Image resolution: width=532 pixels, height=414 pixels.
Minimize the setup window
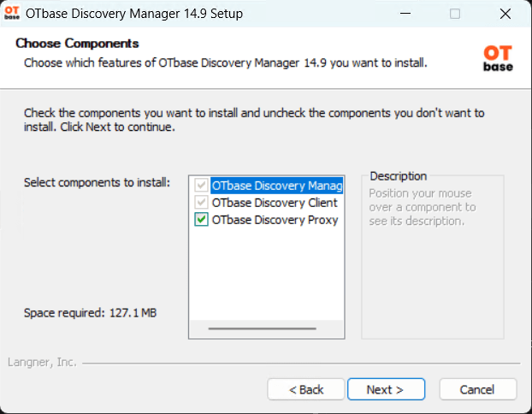click(x=405, y=14)
